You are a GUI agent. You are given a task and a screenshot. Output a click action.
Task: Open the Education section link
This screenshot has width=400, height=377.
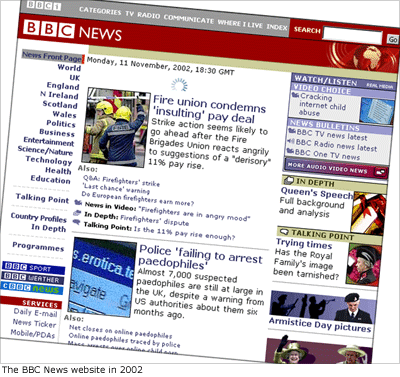[51, 179]
